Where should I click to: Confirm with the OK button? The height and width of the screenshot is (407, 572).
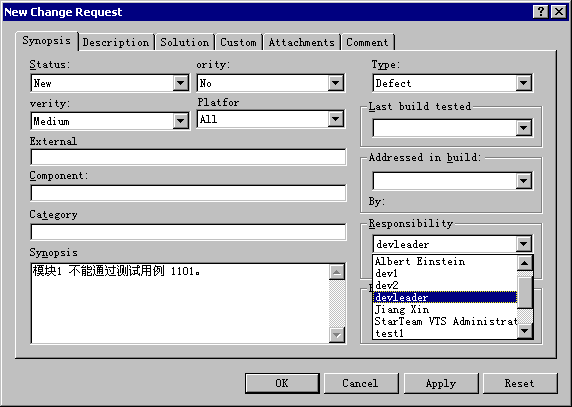(x=282, y=383)
